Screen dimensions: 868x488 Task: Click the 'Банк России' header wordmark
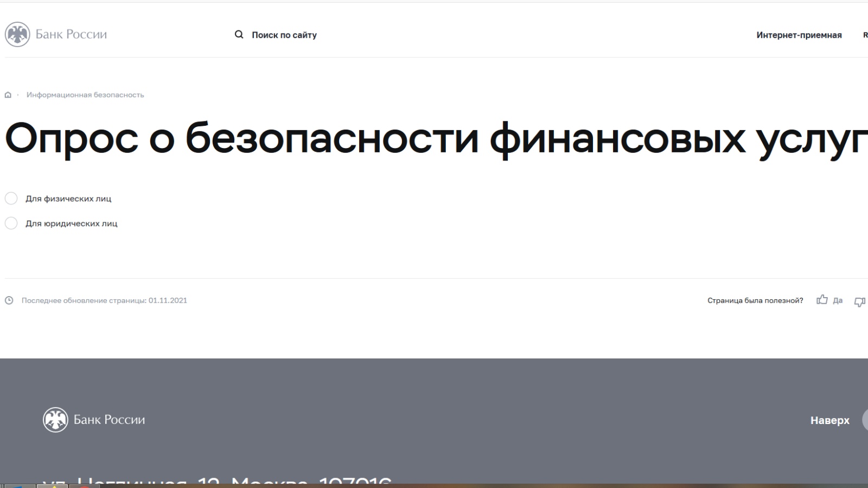[x=71, y=35]
